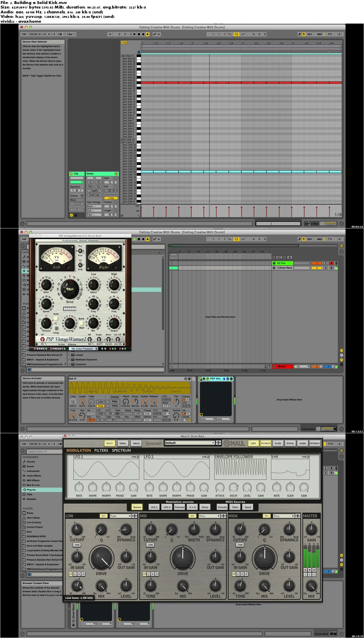The width and height of the screenshot is (364, 638).
Task: Open the Filter section in the Sub 31 sampler
Action: (x=115, y=401)
